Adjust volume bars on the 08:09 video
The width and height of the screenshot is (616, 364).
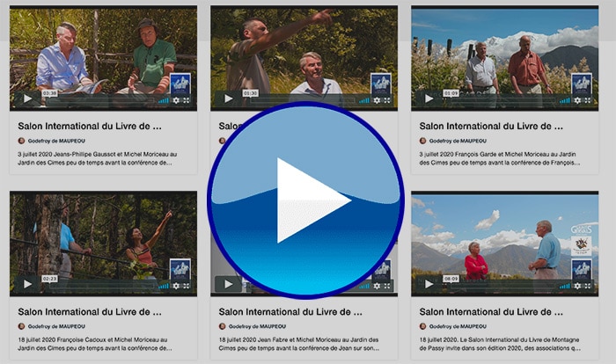pos(565,286)
